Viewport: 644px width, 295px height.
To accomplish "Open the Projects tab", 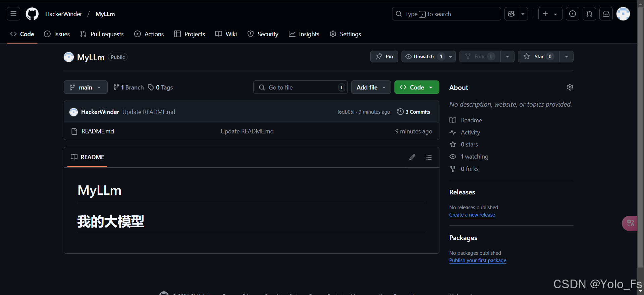I will click(x=190, y=34).
